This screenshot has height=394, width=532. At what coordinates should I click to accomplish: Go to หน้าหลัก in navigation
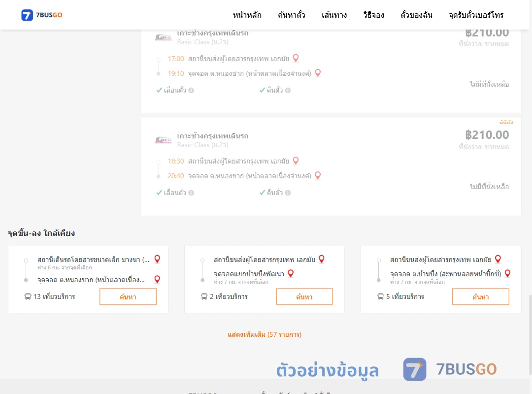[247, 15]
